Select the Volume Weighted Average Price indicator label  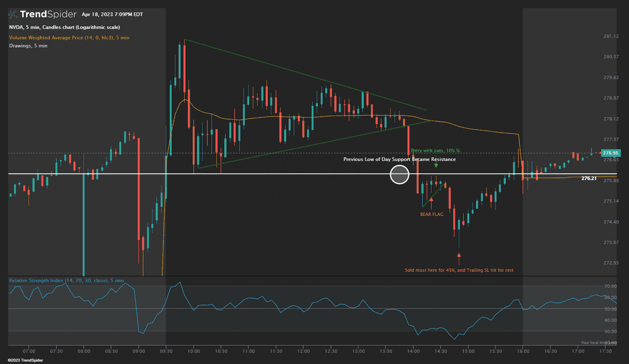(x=69, y=37)
